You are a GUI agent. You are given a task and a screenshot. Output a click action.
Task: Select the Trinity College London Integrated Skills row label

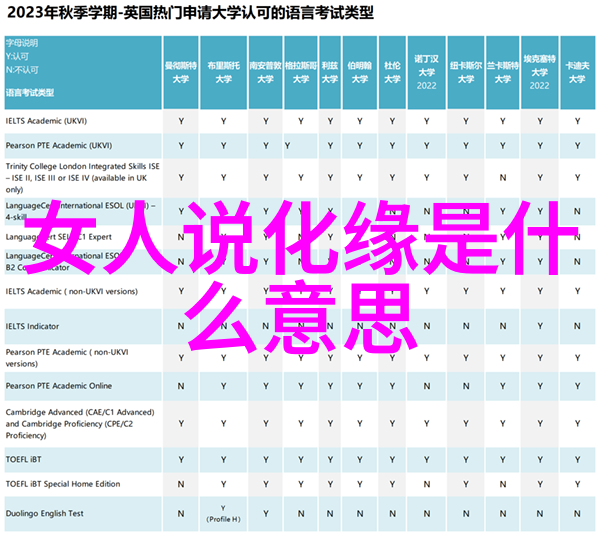83,178
